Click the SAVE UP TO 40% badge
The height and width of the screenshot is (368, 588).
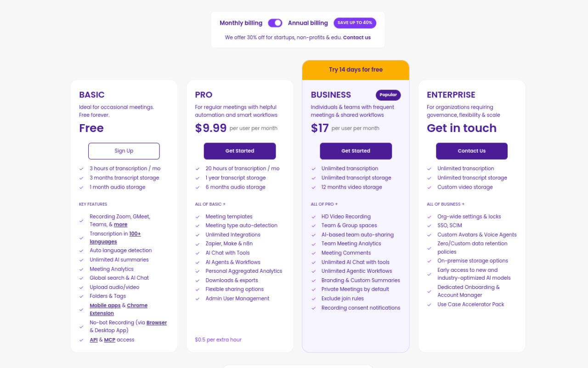coord(355,23)
